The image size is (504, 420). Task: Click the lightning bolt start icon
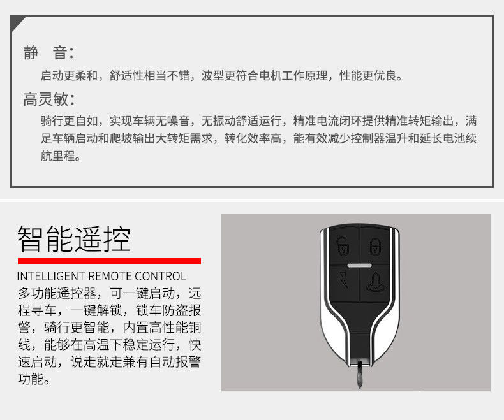(x=344, y=279)
